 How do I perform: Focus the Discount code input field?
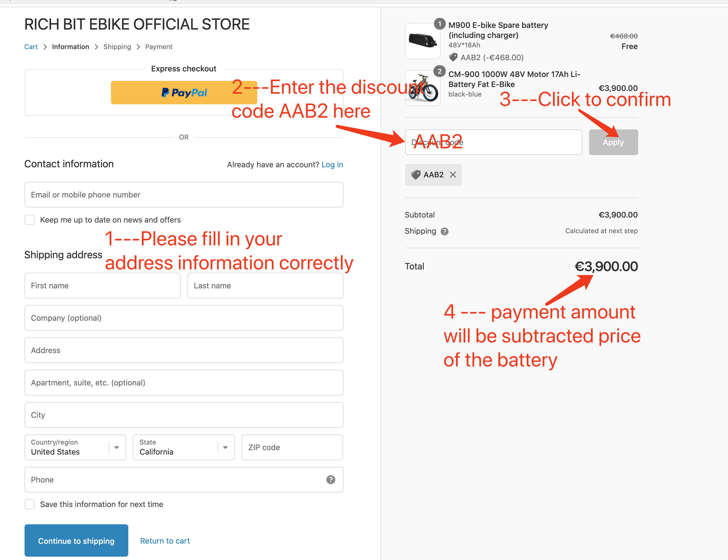(x=493, y=142)
